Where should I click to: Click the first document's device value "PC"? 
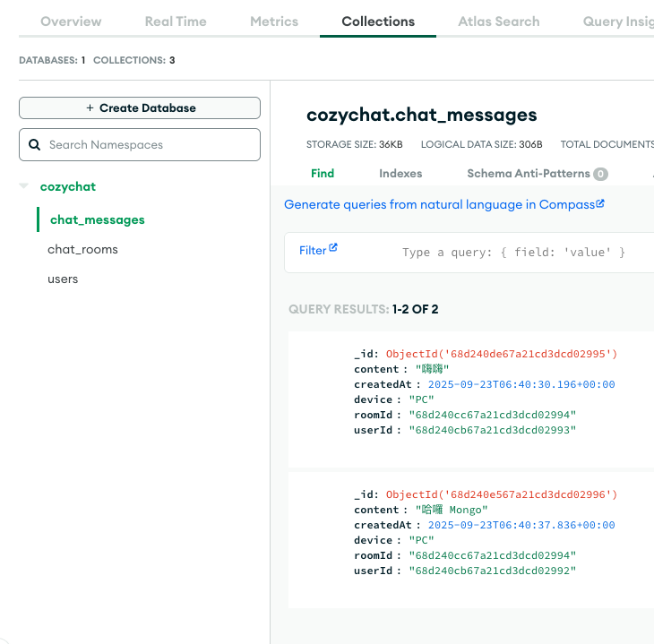[421, 399]
